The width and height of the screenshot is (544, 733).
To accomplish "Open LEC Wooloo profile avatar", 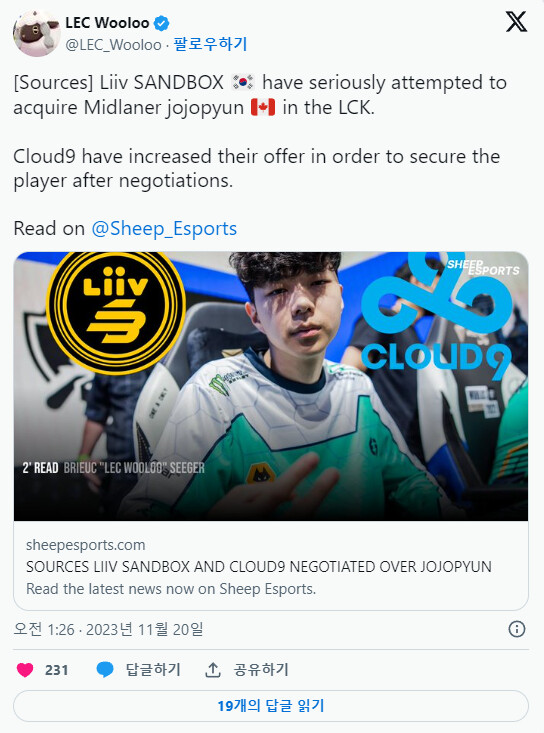I will point(36,33).
